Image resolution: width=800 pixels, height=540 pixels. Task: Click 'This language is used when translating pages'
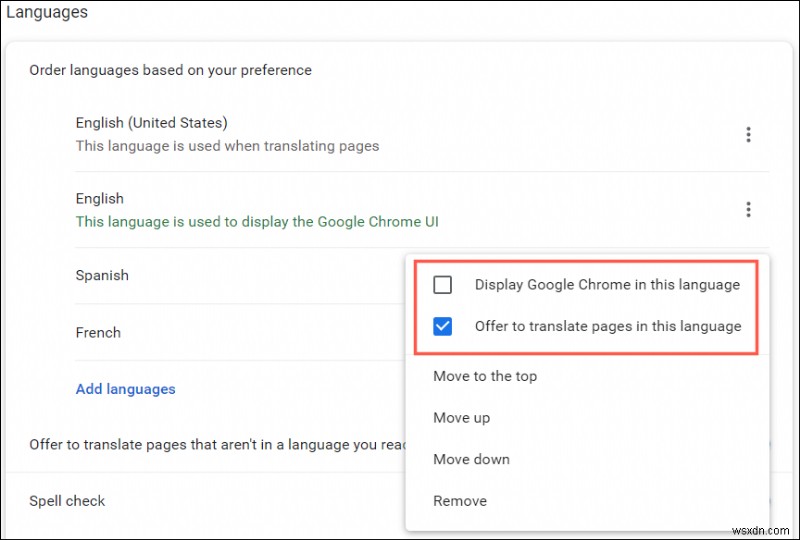(x=228, y=146)
